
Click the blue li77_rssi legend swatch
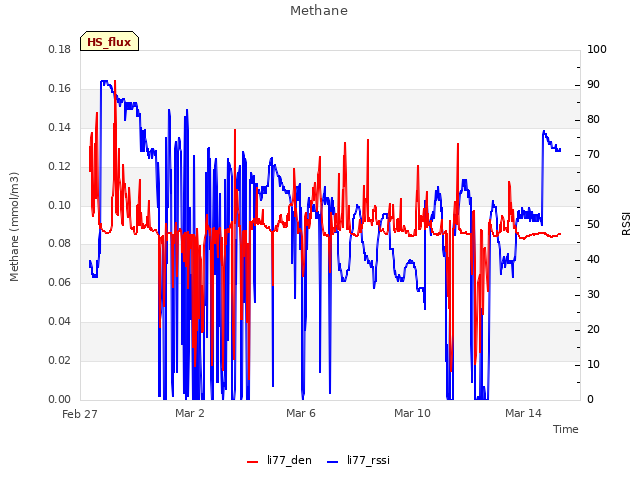[333, 462]
